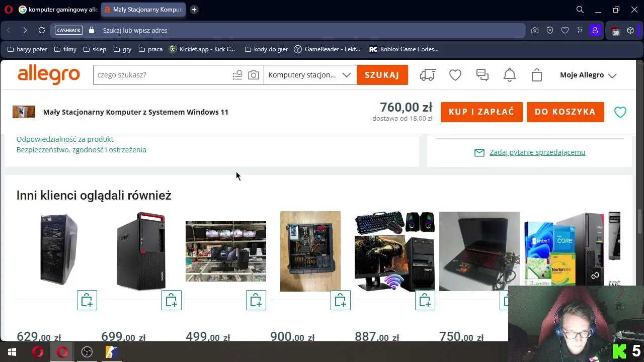
Task: Open haryy poter bookmarks folder
Action: 27,49
